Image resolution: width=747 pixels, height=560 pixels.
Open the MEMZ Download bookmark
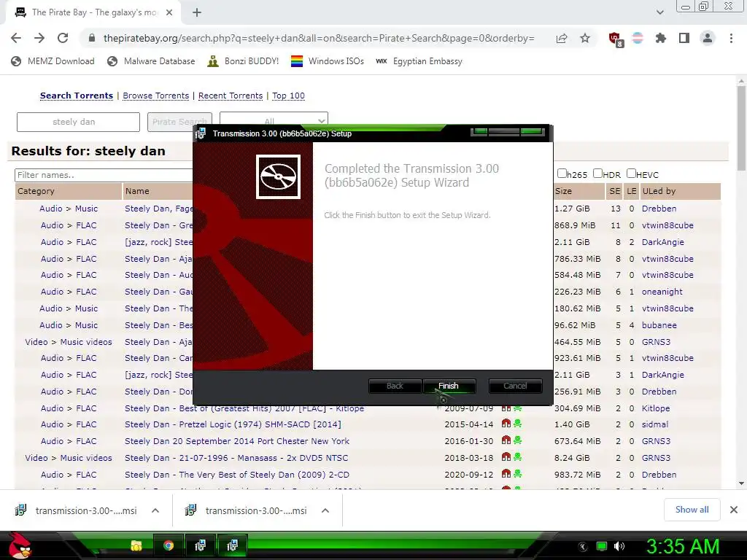point(53,61)
